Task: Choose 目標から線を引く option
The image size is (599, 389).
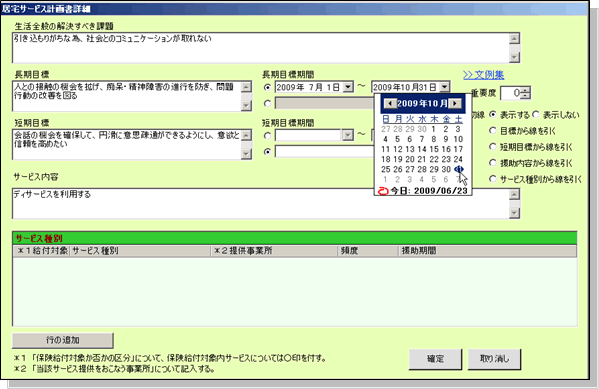Action: pyautogui.click(x=493, y=131)
